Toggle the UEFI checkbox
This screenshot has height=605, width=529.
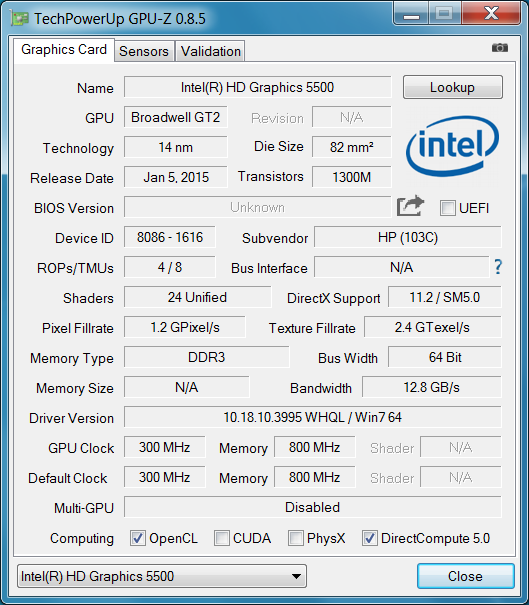[448, 208]
